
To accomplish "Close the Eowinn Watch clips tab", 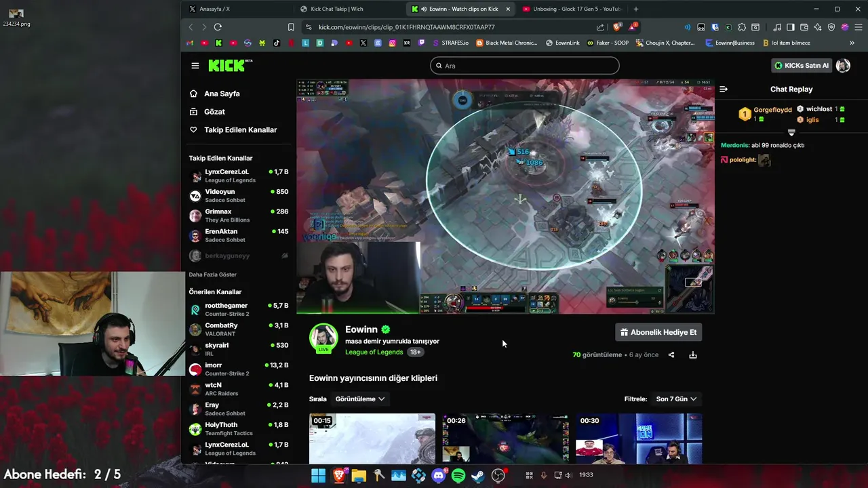I will coord(508,9).
